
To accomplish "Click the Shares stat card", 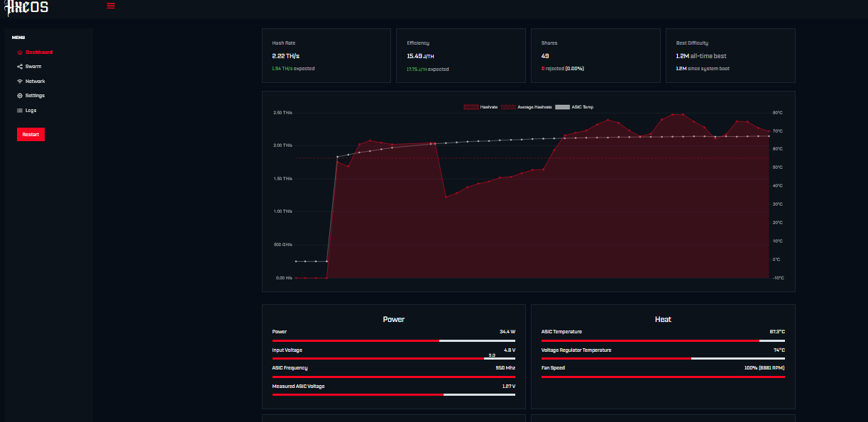I will tap(595, 56).
